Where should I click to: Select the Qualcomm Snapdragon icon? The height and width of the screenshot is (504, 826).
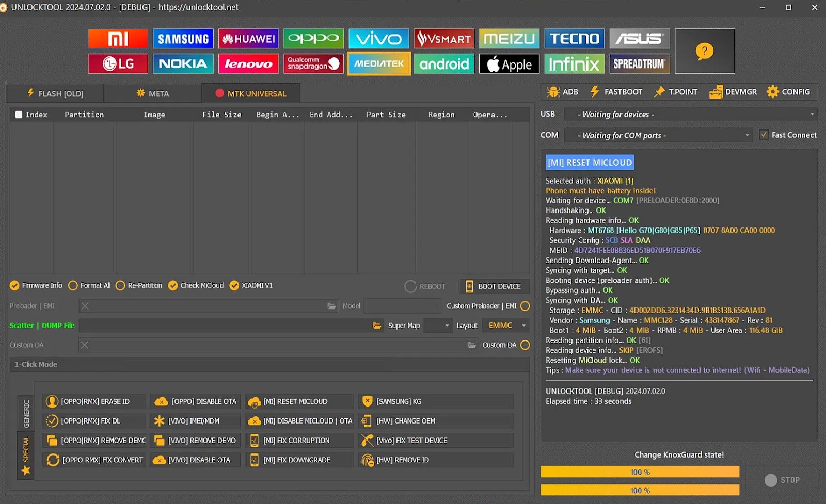click(313, 63)
